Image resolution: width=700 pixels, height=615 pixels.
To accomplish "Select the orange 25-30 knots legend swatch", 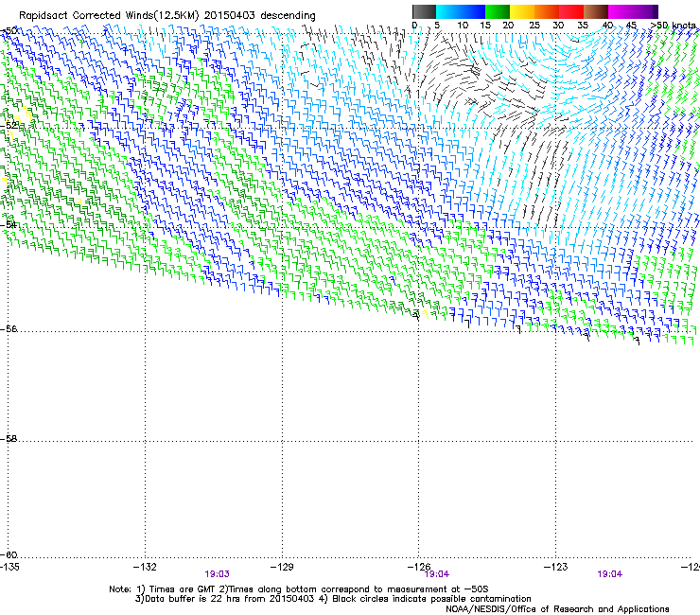I will point(547,11).
